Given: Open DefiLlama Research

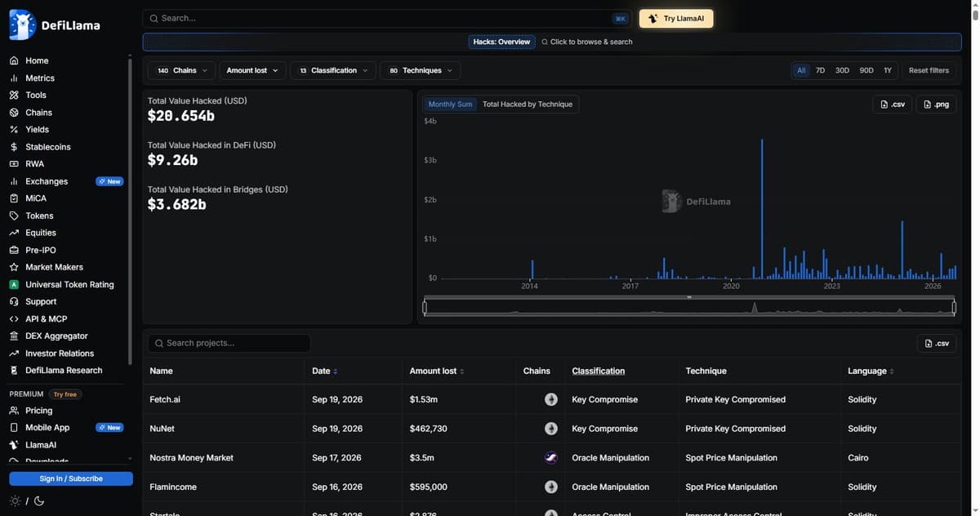Looking at the screenshot, I should click(64, 371).
